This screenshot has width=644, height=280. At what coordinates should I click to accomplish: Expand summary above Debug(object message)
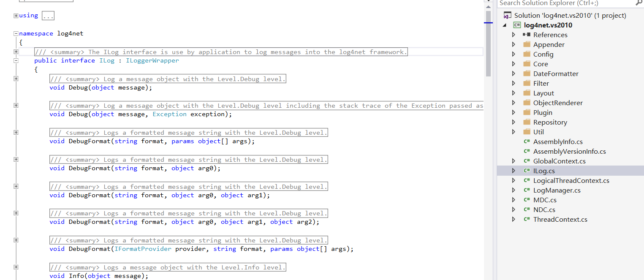[x=16, y=79]
